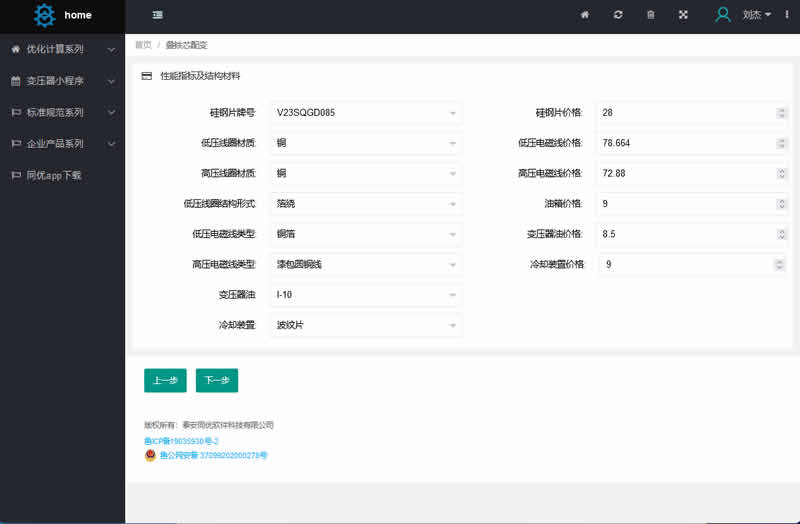Viewport: 800px width, 524px height.
Task: Expand the 变压器小程序 menu
Action: tap(62, 81)
